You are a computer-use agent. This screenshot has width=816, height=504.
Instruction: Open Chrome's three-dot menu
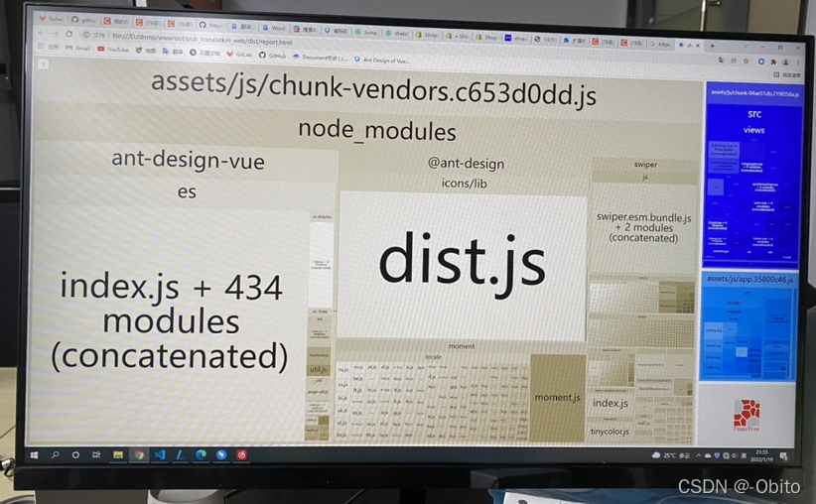pyautogui.click(x=798, y=63)
